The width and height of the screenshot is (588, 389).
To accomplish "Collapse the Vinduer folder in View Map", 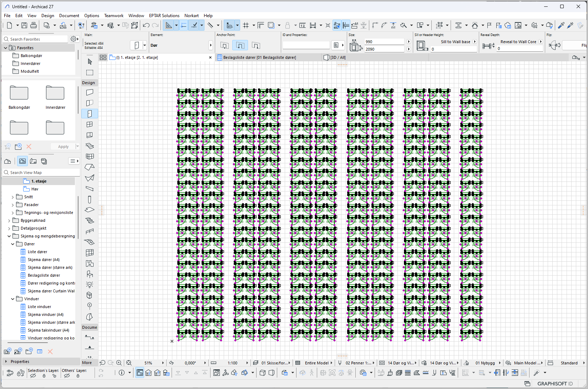I will tap(13, 299).
